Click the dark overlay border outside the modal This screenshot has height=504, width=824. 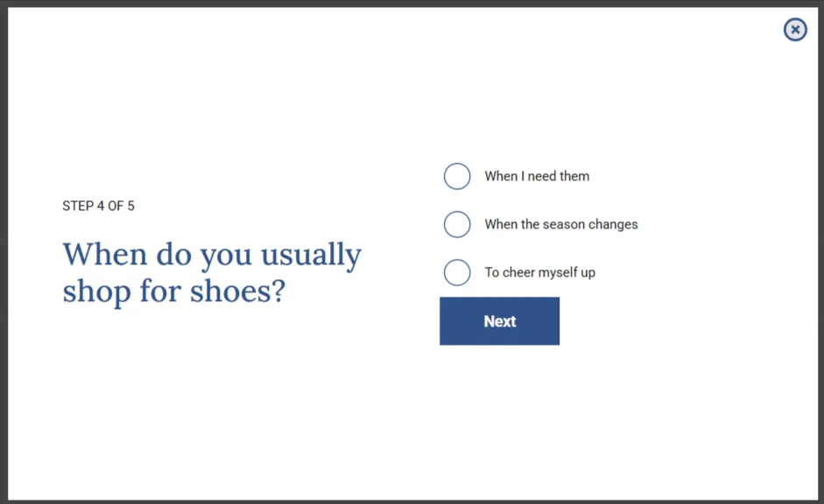pos(4,252)
